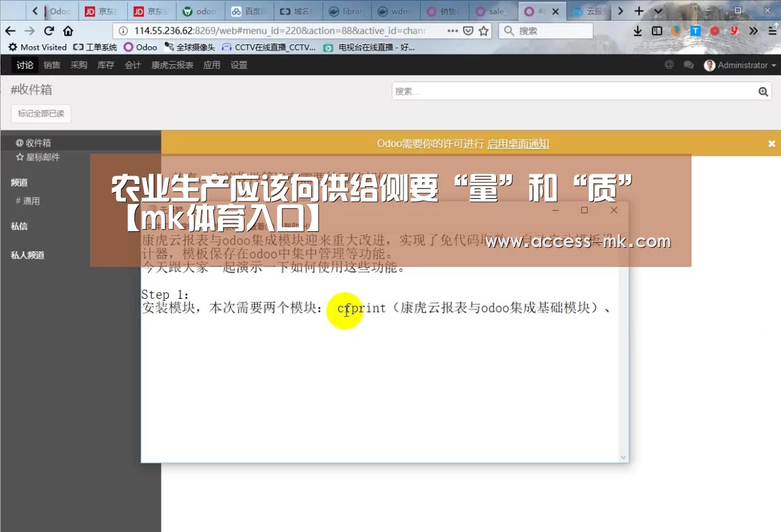This screenshot has height=532, width=781.
Task: Open the 工单系统 bookmark
Action: [95, 47]
